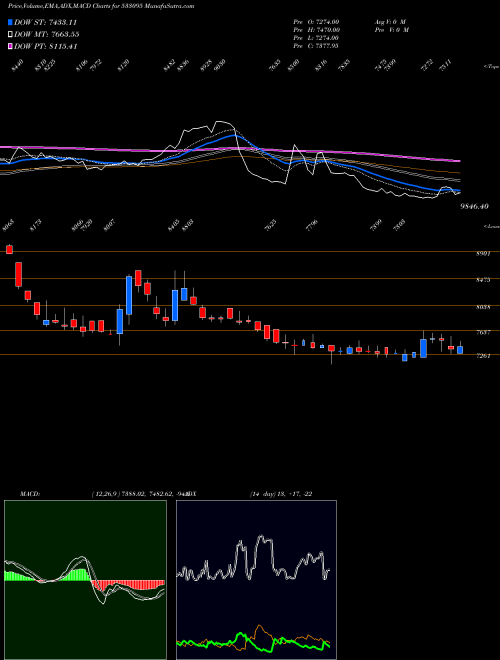Click the Pre C: 7377.95 value
This screenshot has height=660, width=500.
coord(317,46)
